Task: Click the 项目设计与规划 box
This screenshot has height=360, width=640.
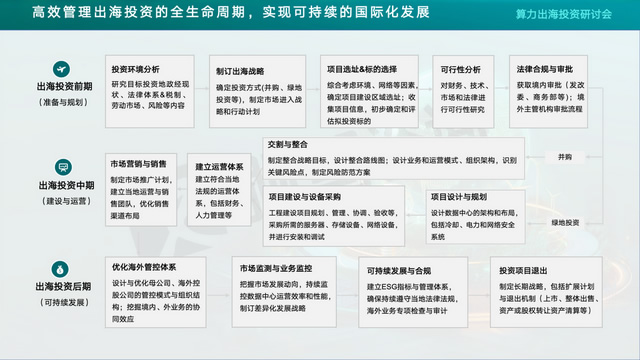Action: pyautogui.click(x=476, y=217)
